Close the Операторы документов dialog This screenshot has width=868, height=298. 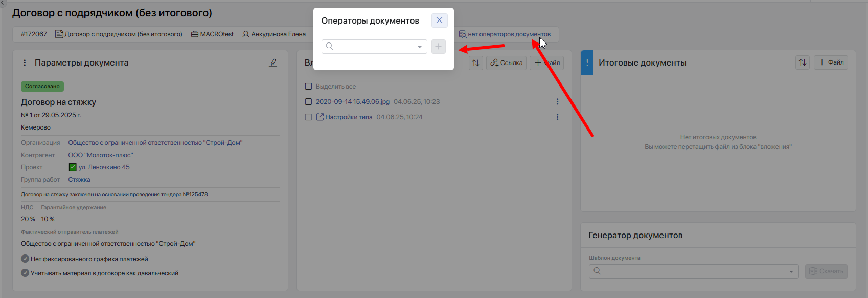tap(439, 20)
